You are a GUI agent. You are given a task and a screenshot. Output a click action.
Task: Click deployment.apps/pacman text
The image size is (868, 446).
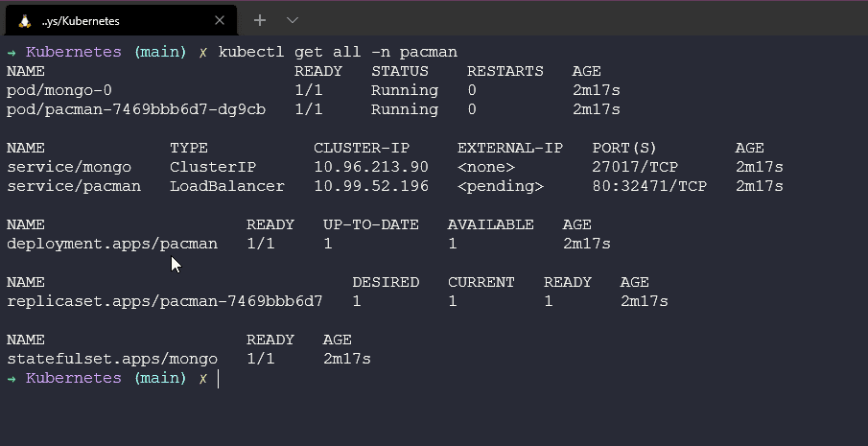click(112, 244)
